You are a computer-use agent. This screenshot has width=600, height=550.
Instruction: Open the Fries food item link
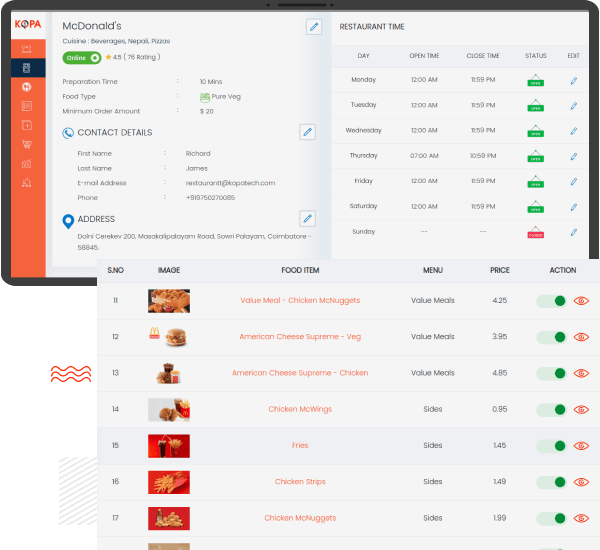coord(300,445)
